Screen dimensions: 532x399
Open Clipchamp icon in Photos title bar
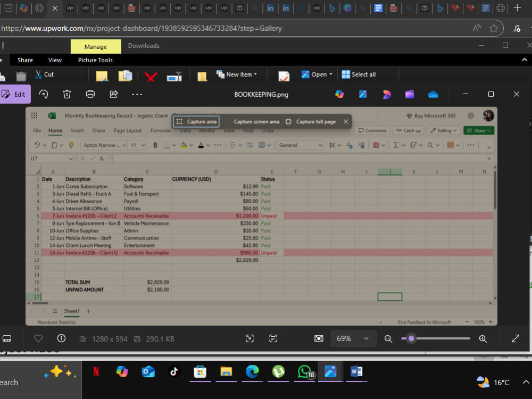[x=410, y=94]
